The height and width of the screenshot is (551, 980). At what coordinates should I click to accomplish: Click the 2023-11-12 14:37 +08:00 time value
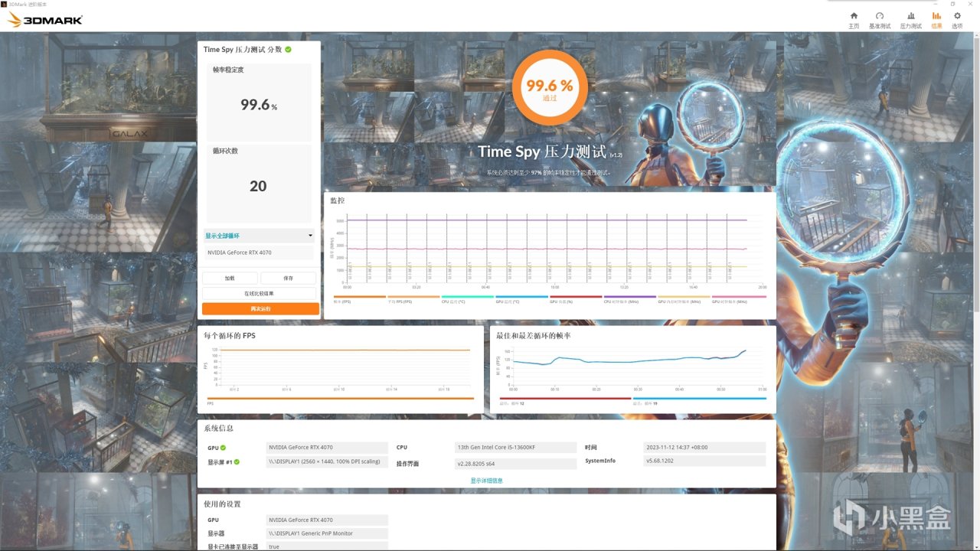click(704, 448)
